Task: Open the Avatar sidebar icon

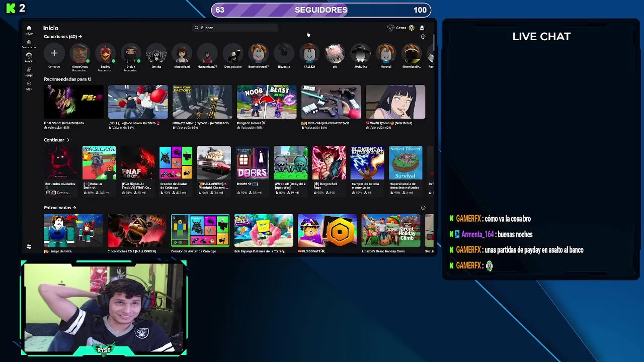Action: click(x=29, y=57)
